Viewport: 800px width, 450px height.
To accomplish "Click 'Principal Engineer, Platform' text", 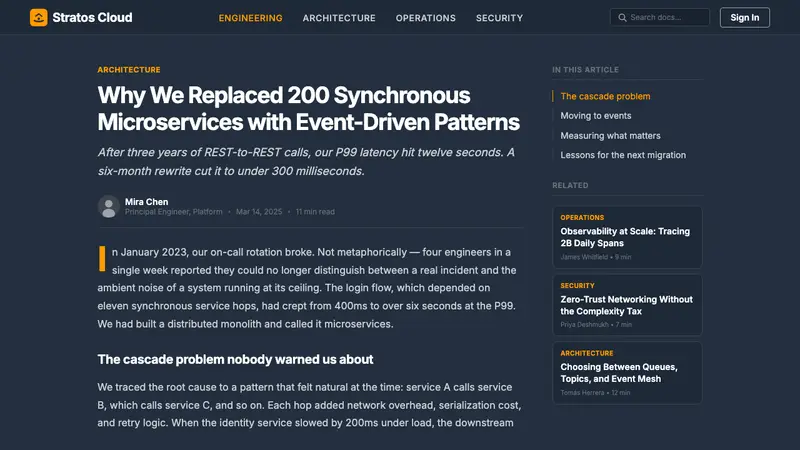I will (x=173, y=212).
